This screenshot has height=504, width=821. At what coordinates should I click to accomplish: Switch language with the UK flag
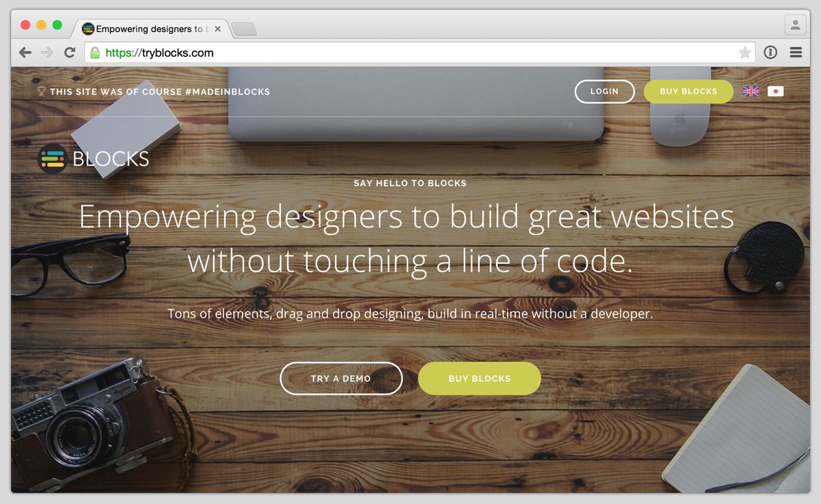pyautogui.click(x=751, y=91)
